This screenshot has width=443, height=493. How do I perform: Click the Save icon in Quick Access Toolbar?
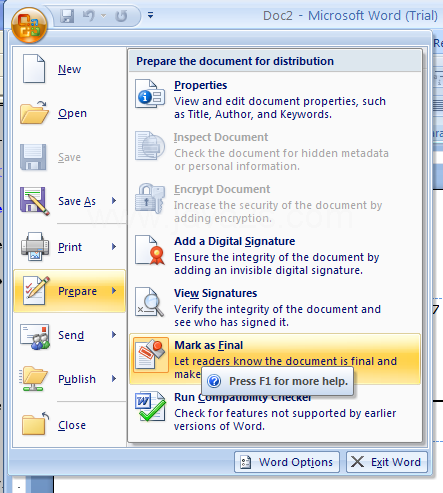pyautogui.click(x=67, y=16)
